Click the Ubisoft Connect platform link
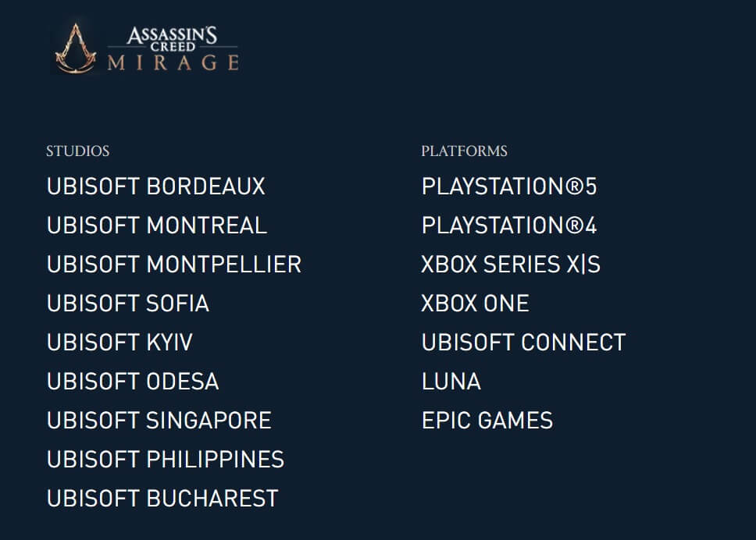The height and width of the screenshot is (540, 756). (523, 343)
